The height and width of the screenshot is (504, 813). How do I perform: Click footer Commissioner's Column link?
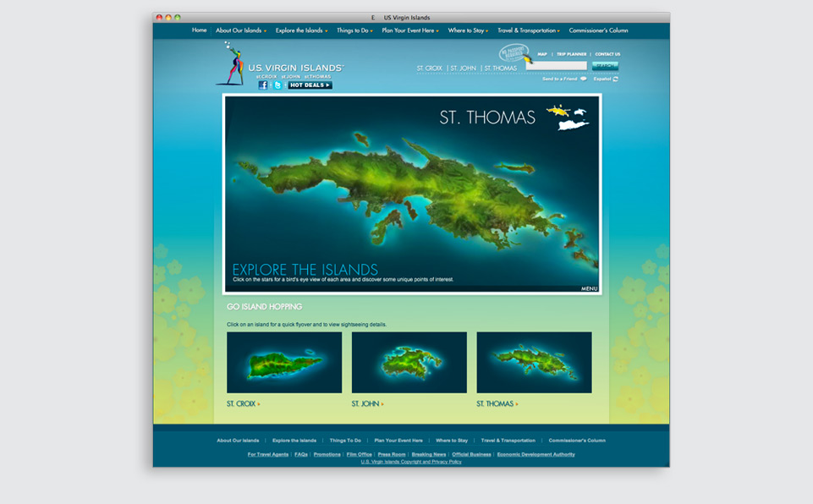click(x=577, y=441)
